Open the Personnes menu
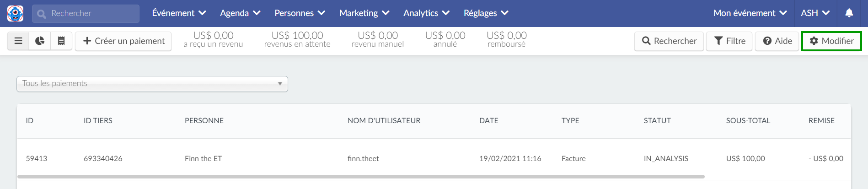 (x=300, y=13)
